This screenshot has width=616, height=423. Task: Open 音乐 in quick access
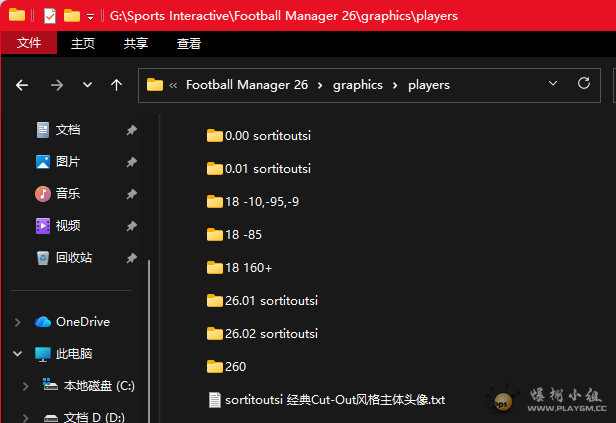68,194
